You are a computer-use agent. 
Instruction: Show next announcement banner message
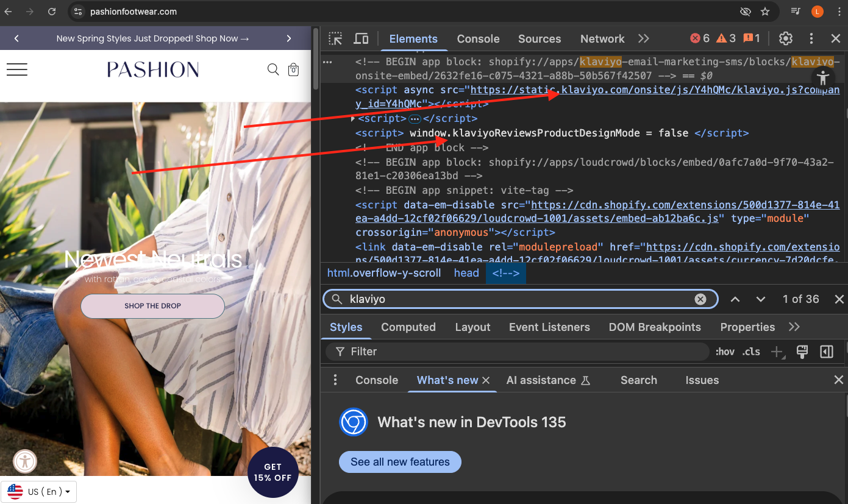point(289,38)
